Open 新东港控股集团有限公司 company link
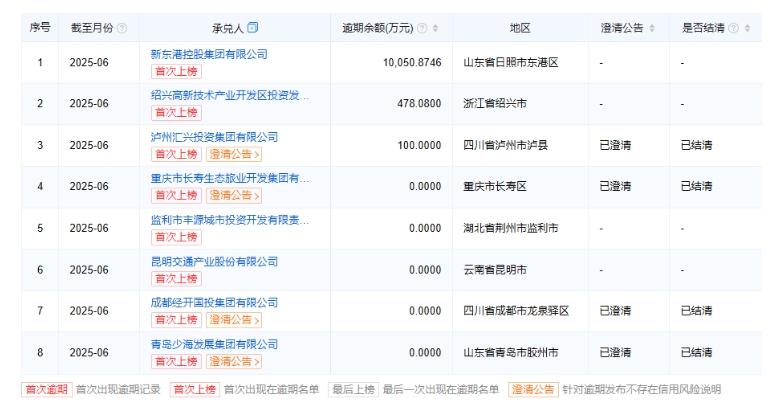 (x=208, y=54)
